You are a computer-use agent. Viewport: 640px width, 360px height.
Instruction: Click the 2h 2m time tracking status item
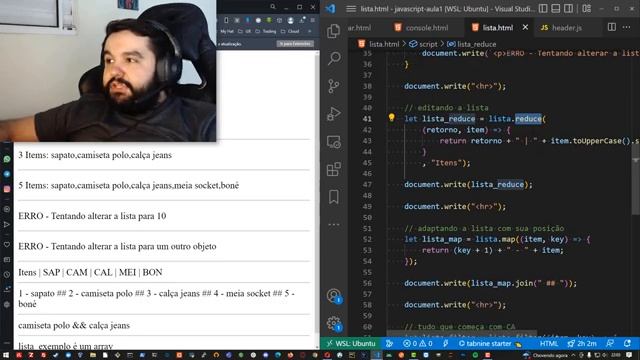pos(582,344)
